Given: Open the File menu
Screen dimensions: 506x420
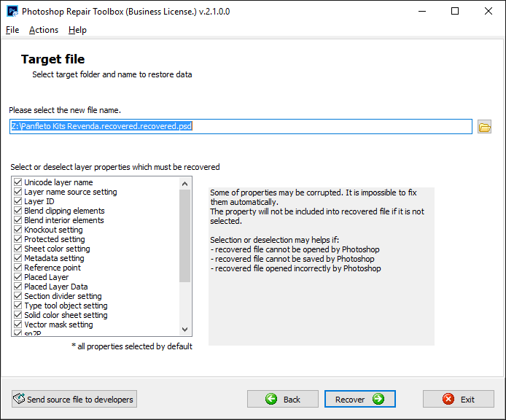Looking at the screenshot, I should (12, 30).
